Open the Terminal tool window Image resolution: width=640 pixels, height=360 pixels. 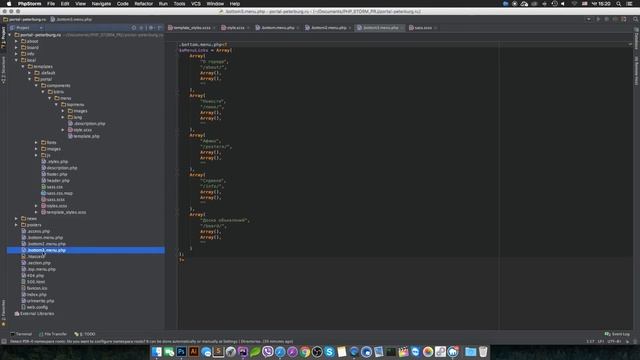[x=21, y=334]
